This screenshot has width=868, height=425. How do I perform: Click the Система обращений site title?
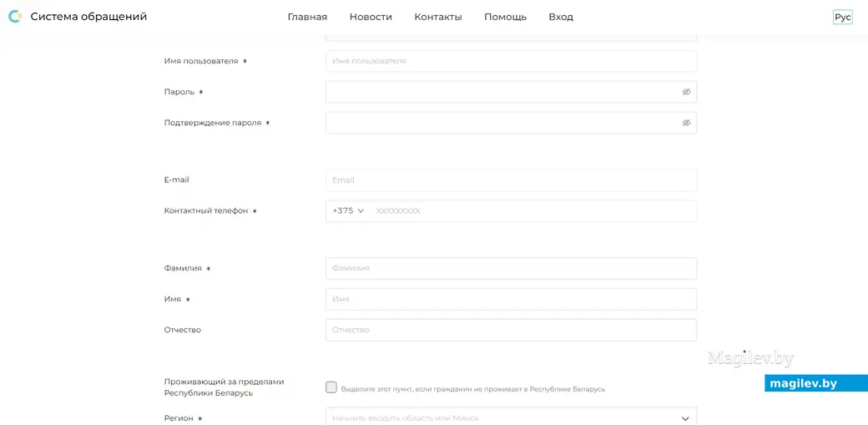(88, 17)
